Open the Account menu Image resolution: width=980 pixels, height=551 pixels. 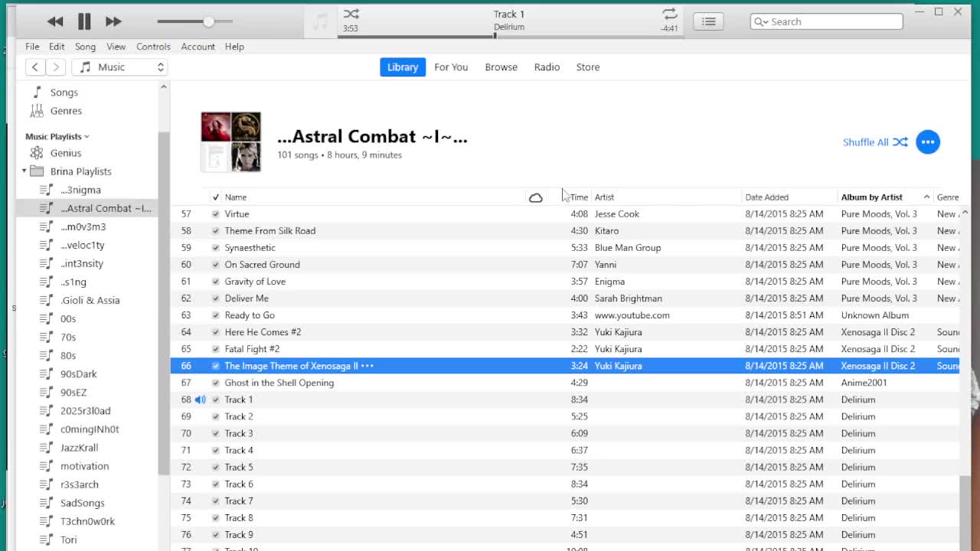(x=198, y=47)
